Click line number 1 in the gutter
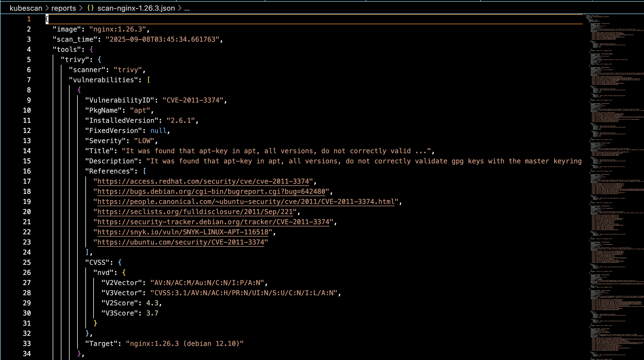644x360 pixels. coord(29,19)
